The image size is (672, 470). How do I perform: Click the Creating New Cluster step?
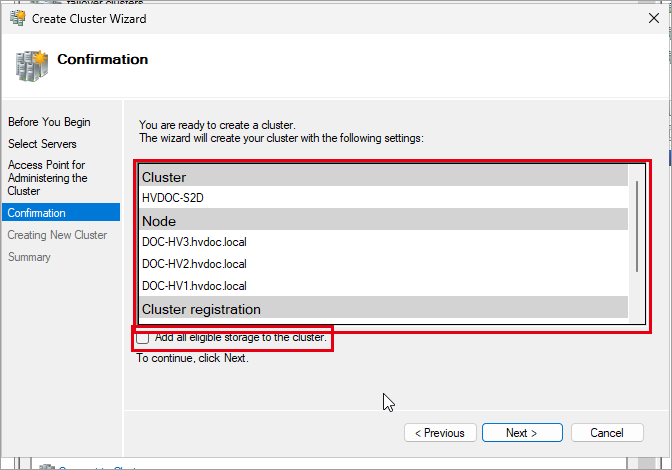(x=57, y=235)
